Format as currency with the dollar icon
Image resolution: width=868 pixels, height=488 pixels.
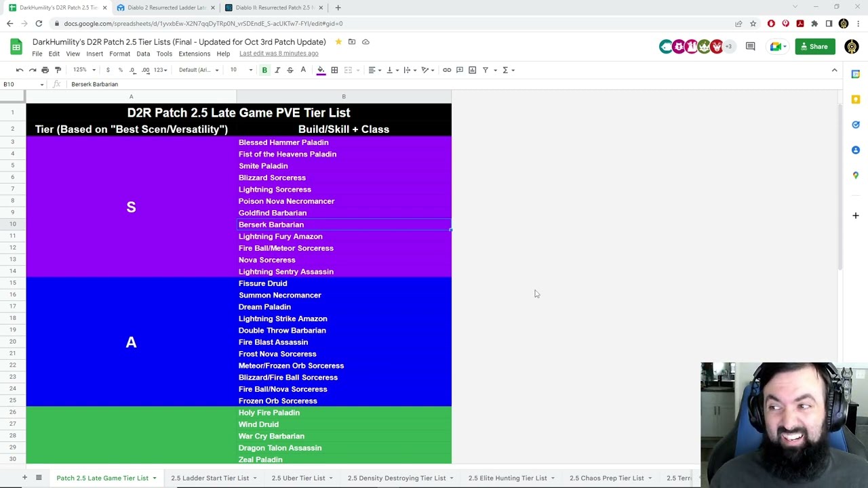[108, 70]
